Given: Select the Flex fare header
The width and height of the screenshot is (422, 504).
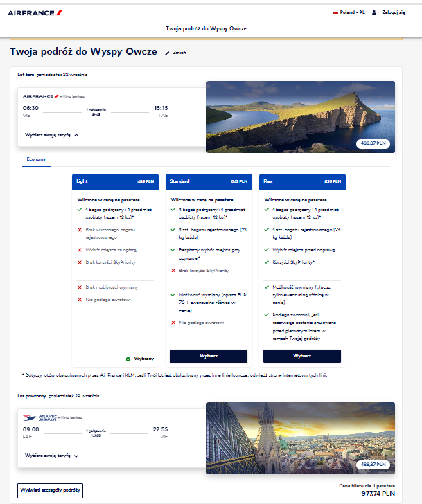Looking at the screenshot, I should point(302,181).
